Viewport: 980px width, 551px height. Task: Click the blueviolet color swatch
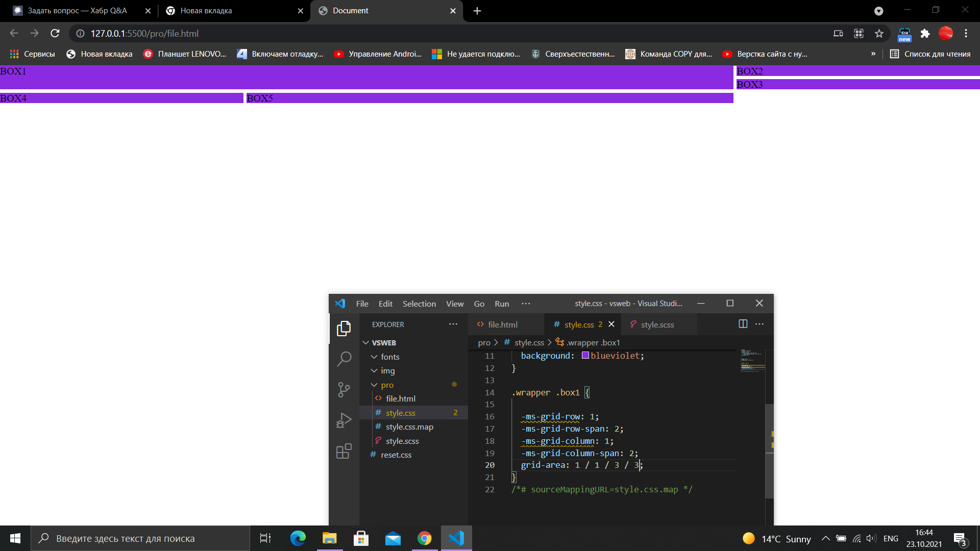coord(585,356)
